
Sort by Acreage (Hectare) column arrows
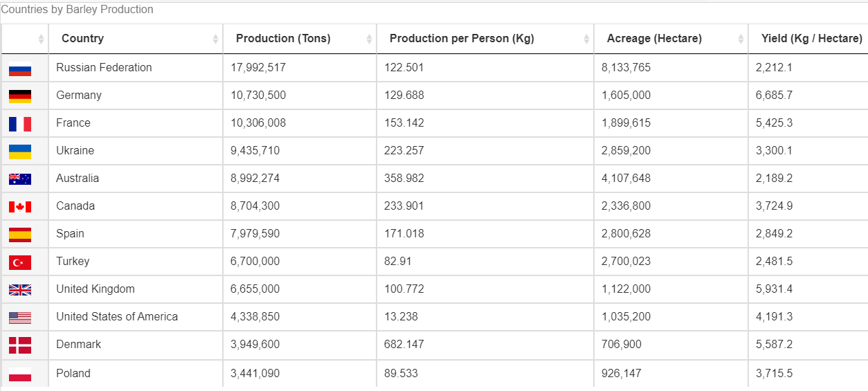pyautogui.click(x=741, y=39)
